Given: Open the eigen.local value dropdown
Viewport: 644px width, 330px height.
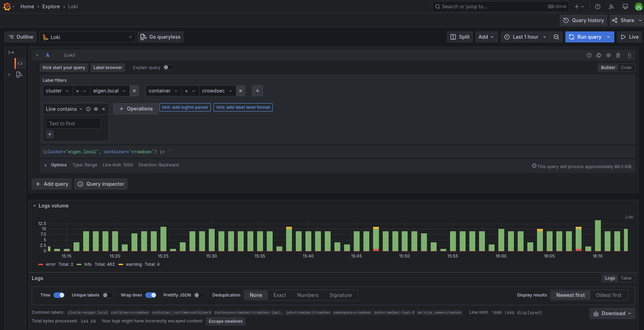Looking at the screenshot, I should 110,91.
